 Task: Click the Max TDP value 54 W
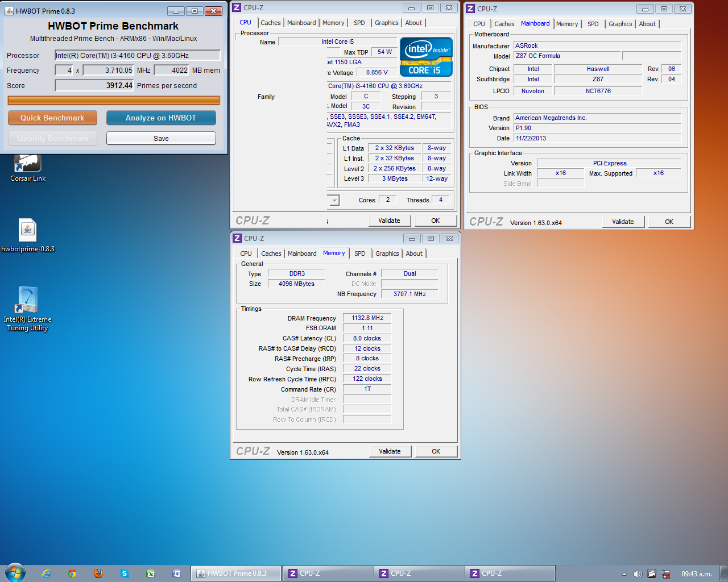[384, 52]
